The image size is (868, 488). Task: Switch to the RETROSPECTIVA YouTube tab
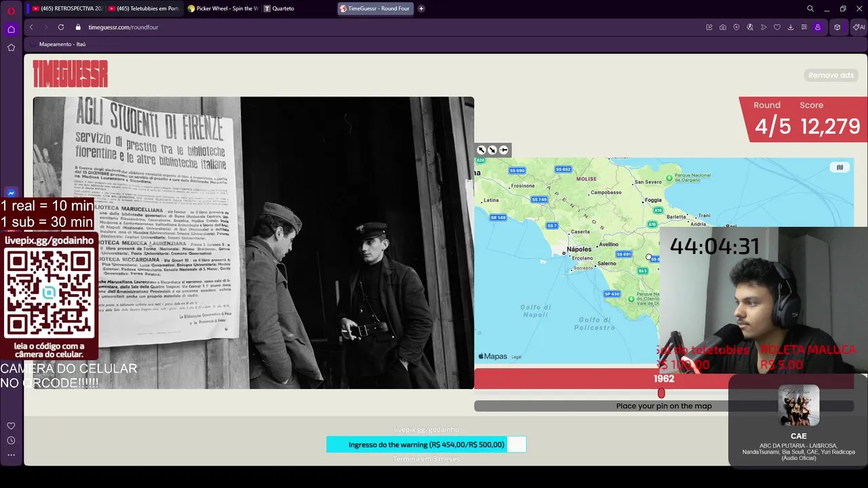coord(66,9)
